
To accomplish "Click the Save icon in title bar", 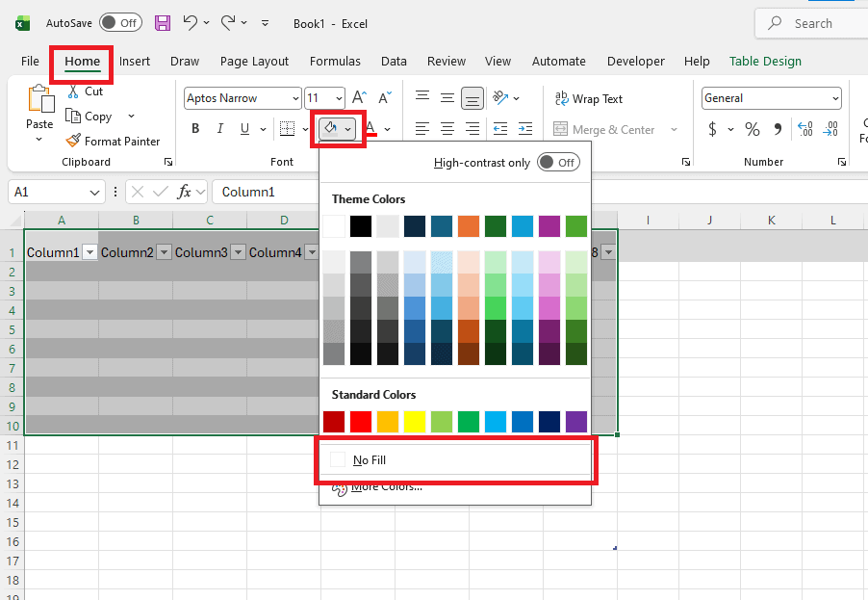I will (163, 23).
